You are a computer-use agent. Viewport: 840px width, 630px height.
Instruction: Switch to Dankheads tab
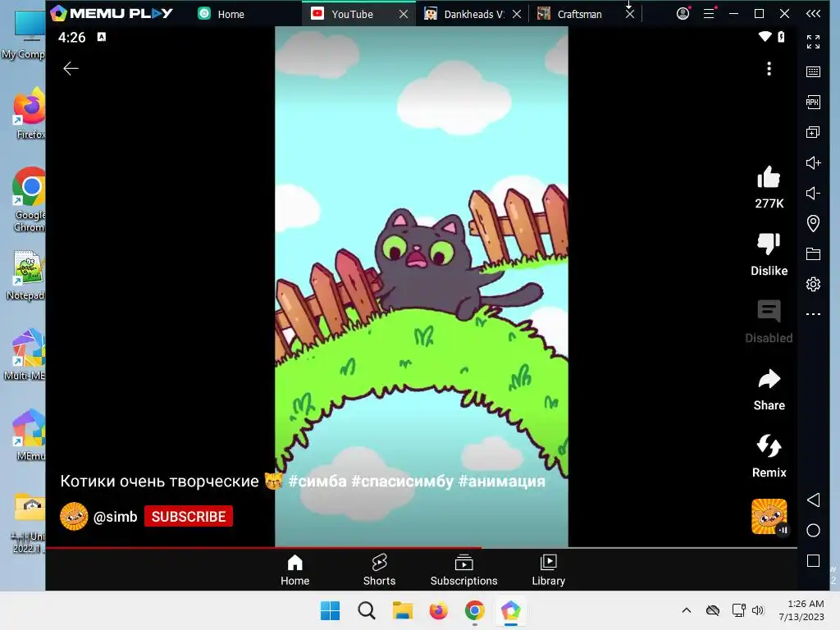click(x=464, y=14)
